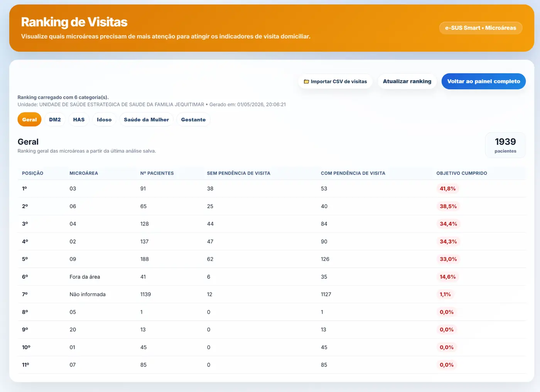Click the 38,5% badge

pyautogui.click(x=448, y=206)
